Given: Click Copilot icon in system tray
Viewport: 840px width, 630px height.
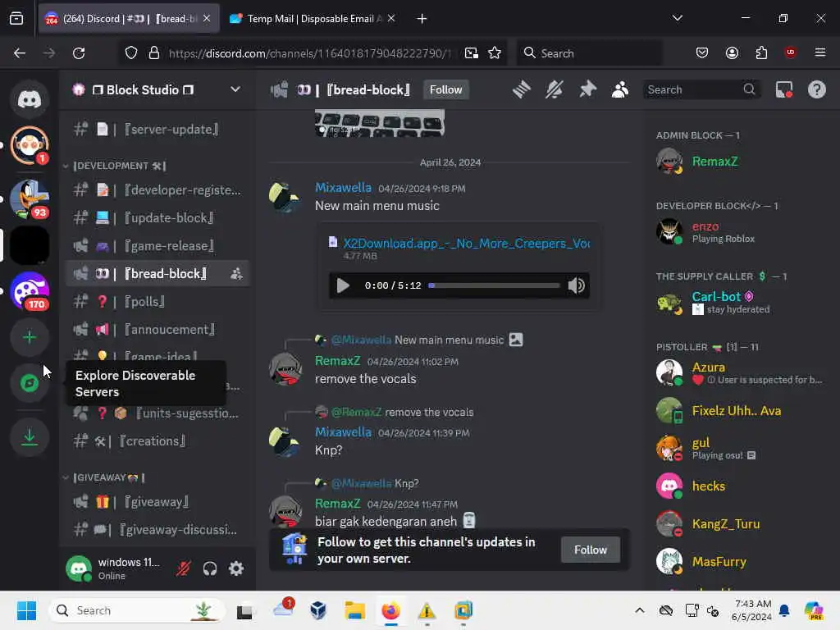Looking at the screenshot, I should 813,610.
